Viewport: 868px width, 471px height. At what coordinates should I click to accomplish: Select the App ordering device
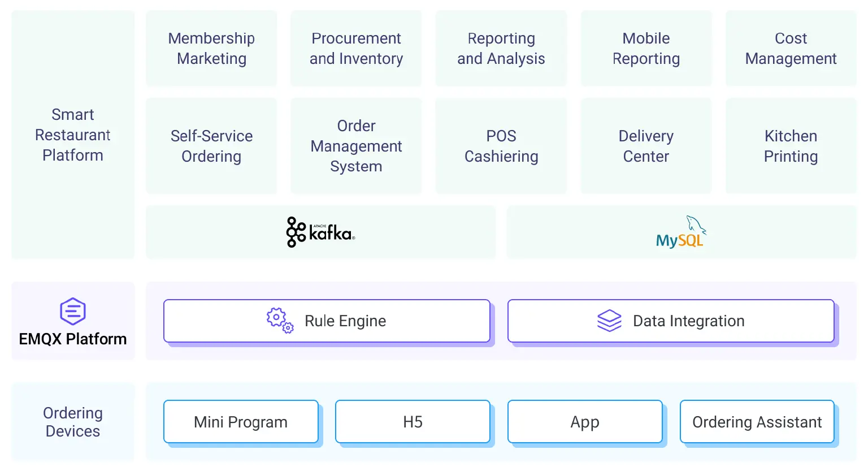(585, 422)
